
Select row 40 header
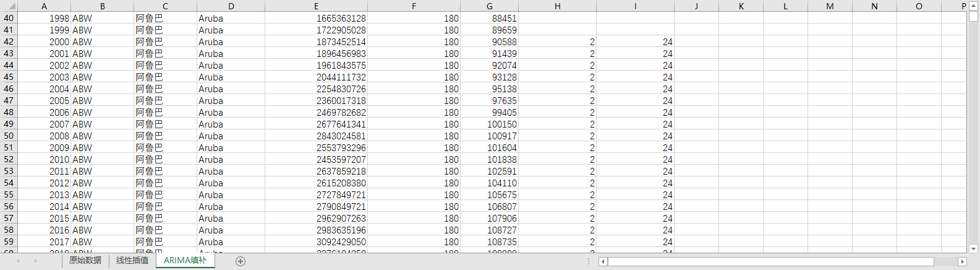[x=9, y=18]
